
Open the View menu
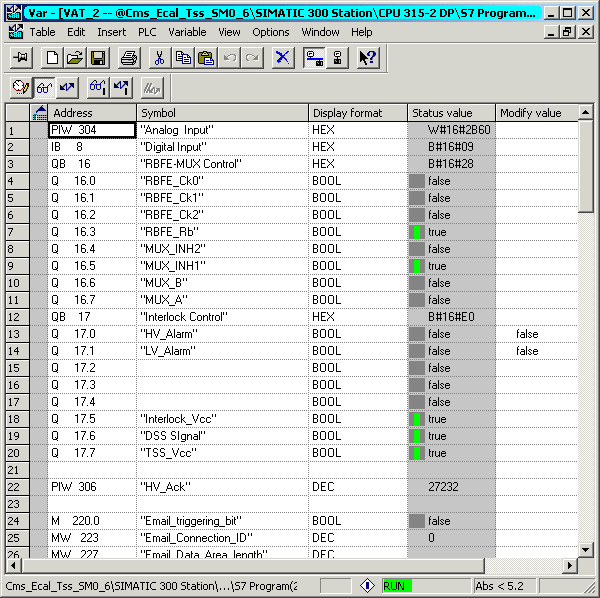[229, 32]
